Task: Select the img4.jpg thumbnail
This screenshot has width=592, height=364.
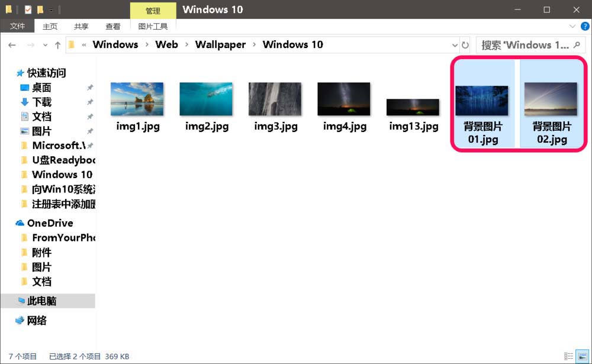Action: click(x=344, y=99)
